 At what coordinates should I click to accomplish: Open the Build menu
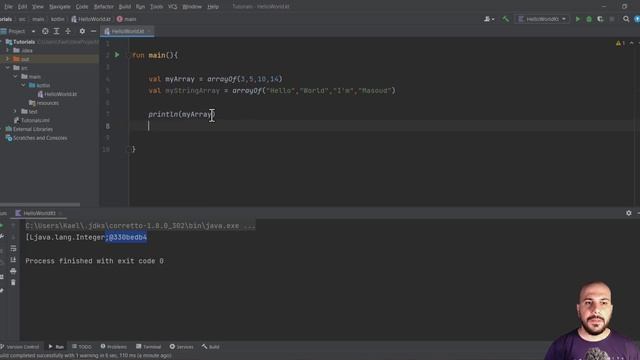(124, 7)
